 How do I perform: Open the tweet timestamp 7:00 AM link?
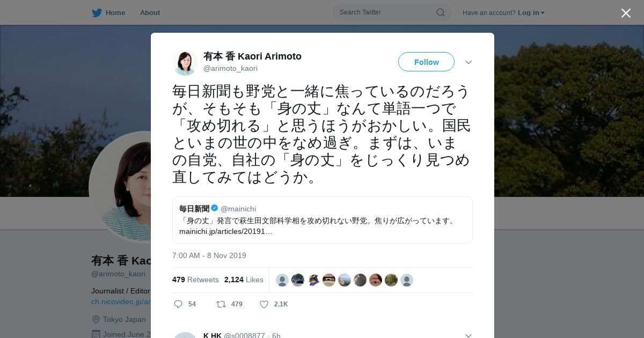(x=209, y=255)
